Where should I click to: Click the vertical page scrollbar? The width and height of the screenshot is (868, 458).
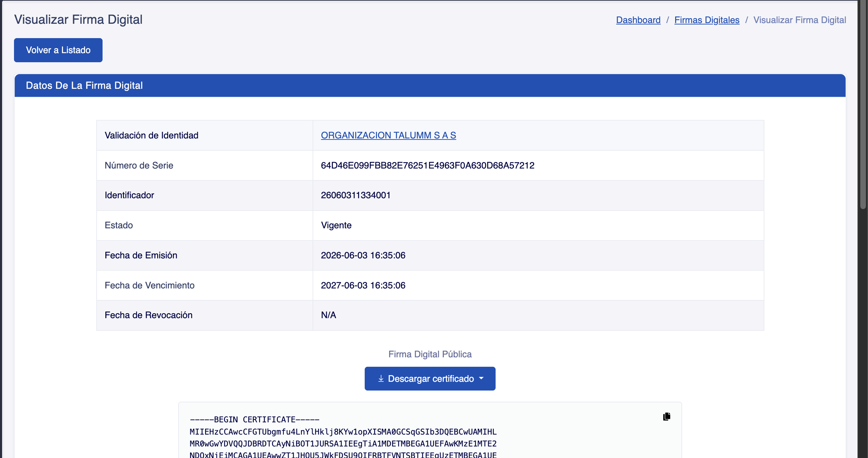[863, 105]
